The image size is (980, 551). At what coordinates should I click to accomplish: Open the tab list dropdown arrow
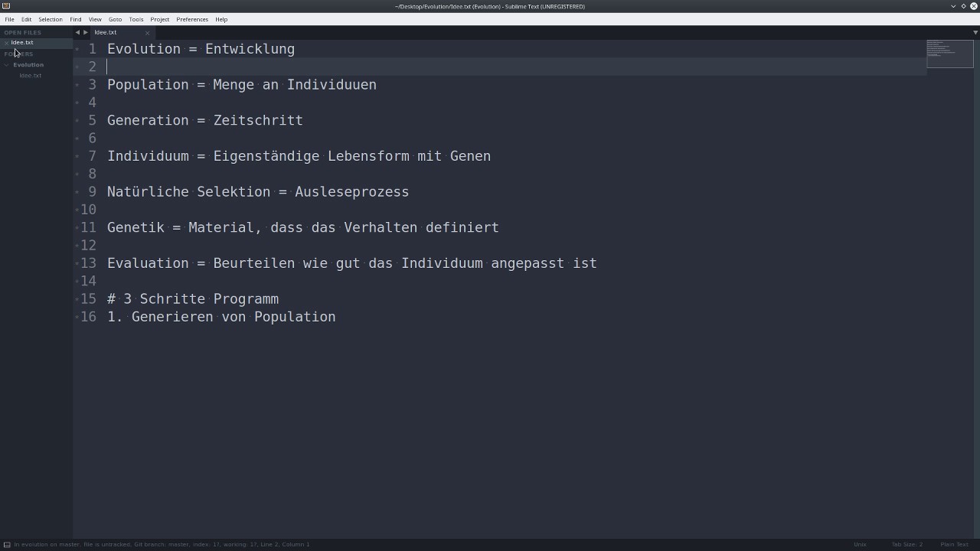tap(975, 32)
